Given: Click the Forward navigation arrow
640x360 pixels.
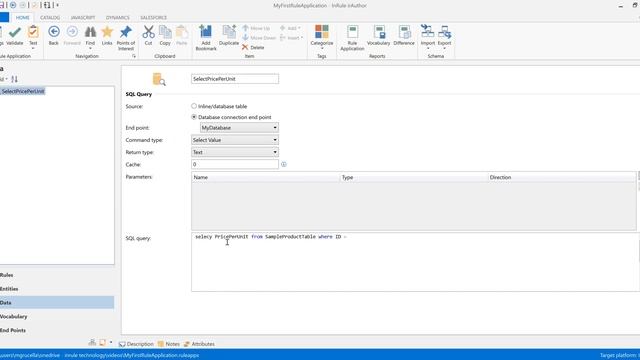Looking at the screenshot, I should 72,32.
